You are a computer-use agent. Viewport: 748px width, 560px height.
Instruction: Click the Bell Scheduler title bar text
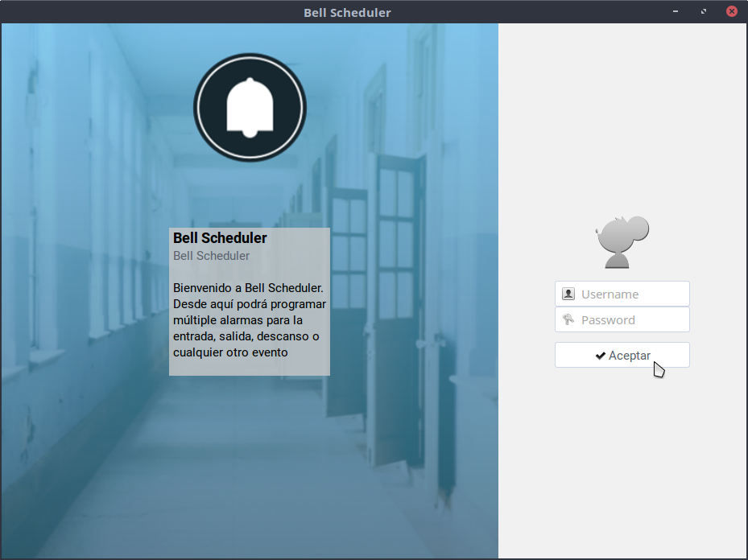coord(347,12)
